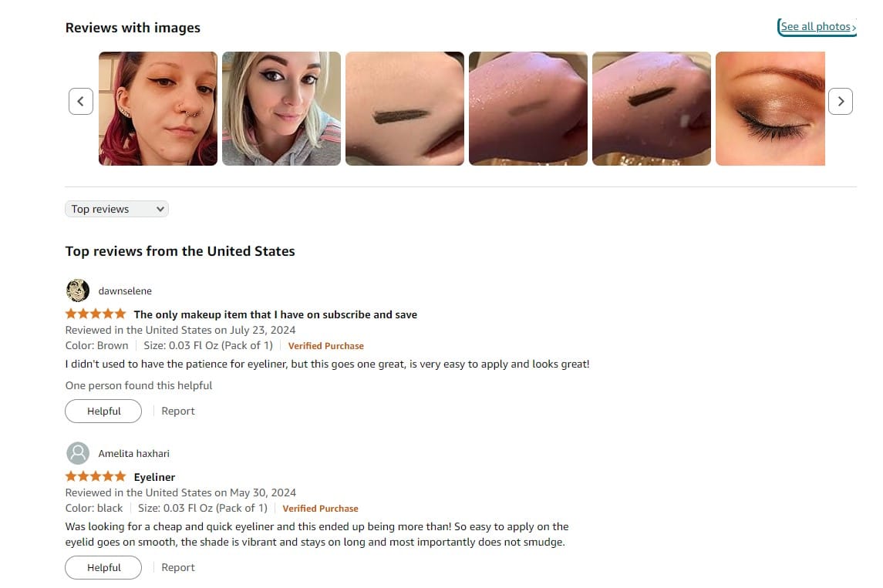883x588 pixels.
Task: Open Amelita haxhari's profile avatar
Action: (x=78, y=453)
